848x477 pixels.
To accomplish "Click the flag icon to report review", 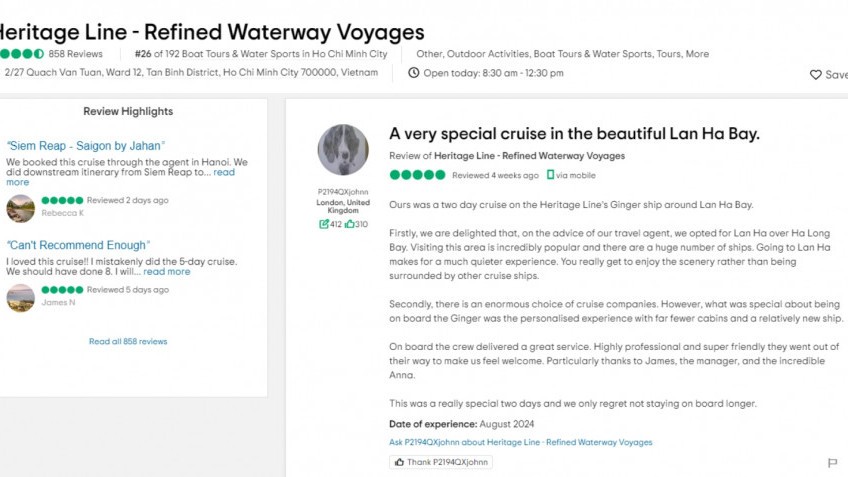I will [x=832, y=463].
